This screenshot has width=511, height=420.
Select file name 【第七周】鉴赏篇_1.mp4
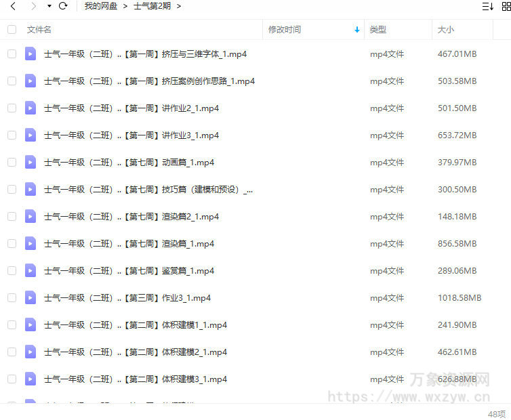129,271
